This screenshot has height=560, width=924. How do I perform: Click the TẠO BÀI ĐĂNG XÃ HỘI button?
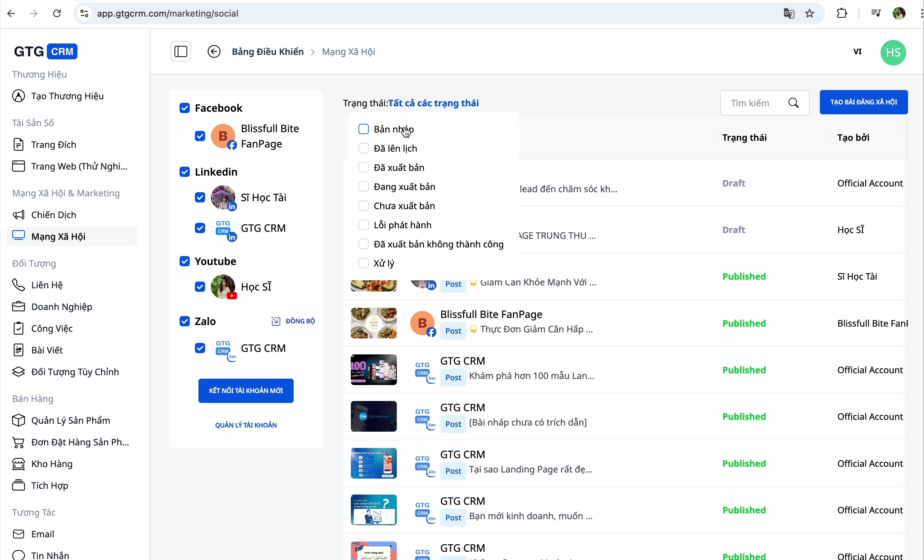click(863, 102)
